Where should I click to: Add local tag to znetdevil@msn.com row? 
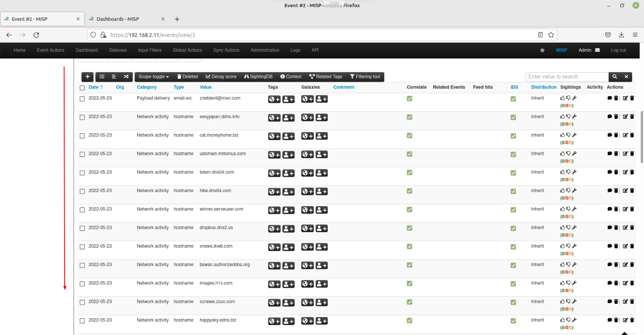[x=289, y=99]
